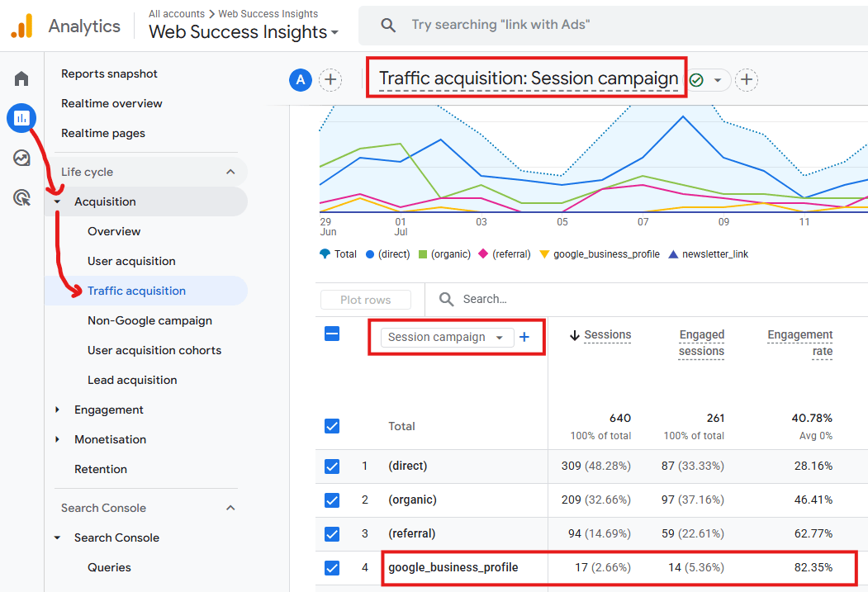Open Reports snapshot
Screen dimensions: 868x592
tap(109, 73)
